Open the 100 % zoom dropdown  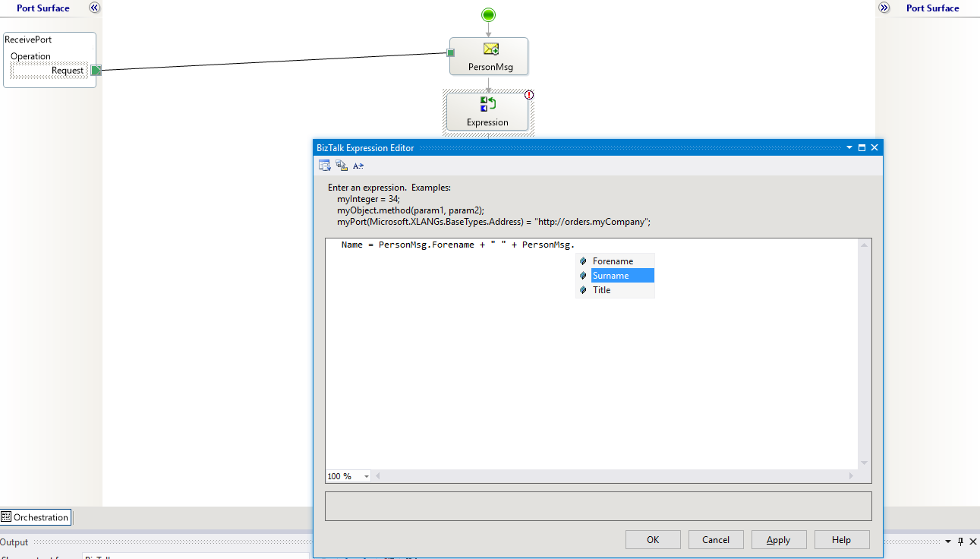[x=367, y=476]
